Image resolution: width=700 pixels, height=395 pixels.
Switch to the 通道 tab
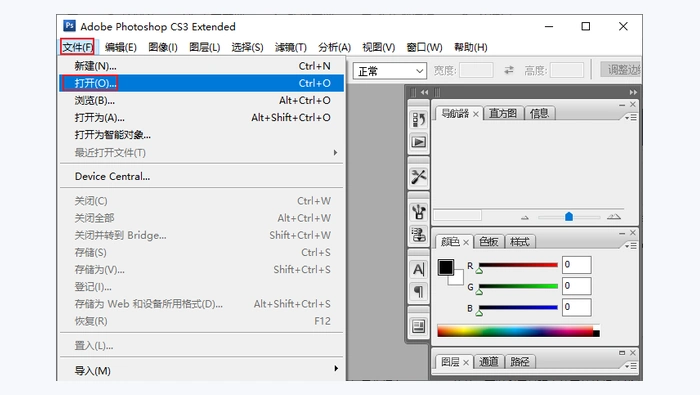[x=488, y=362]
